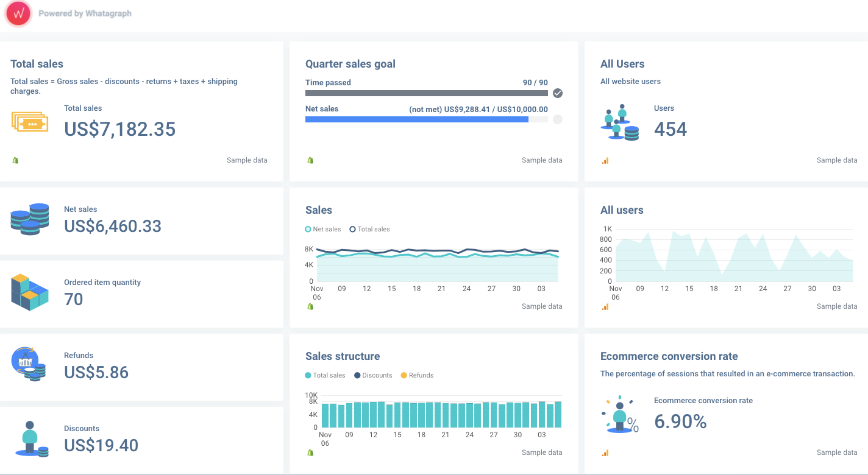Click the banknotes icon beside US$7,182.35

click(x=29, y=122)
